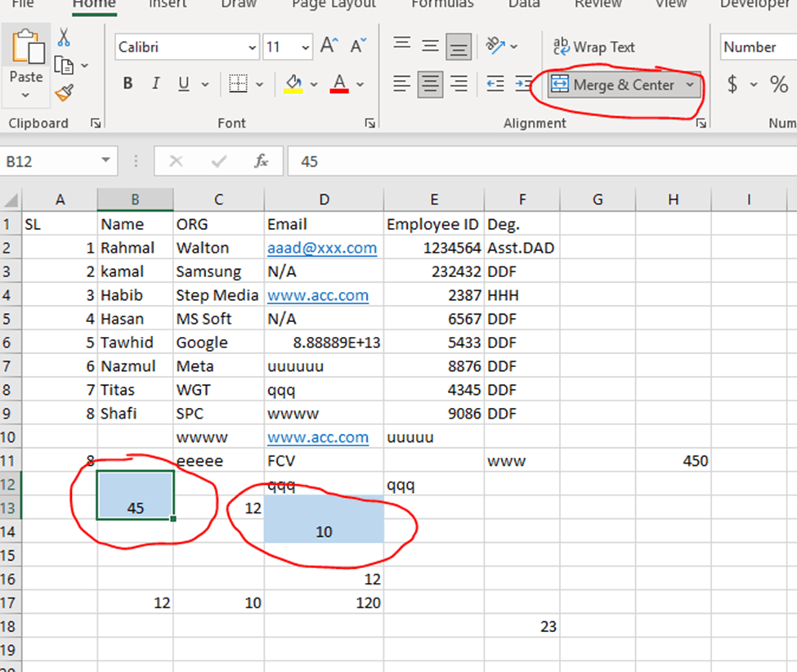Open the Insert ribbon tab
797x672 pixels.
pyautogui.click(x=168, y=4)
